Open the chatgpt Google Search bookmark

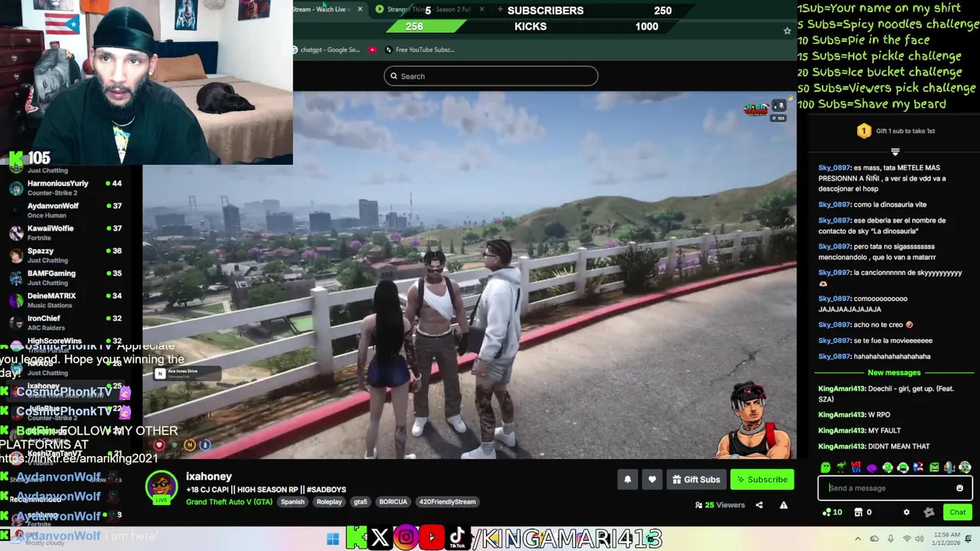[x=325, y=50]
